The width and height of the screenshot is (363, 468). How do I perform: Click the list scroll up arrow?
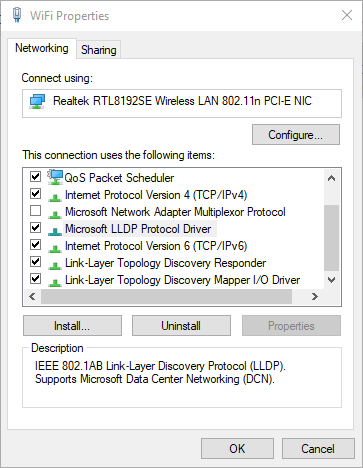[x=331, y=178]
